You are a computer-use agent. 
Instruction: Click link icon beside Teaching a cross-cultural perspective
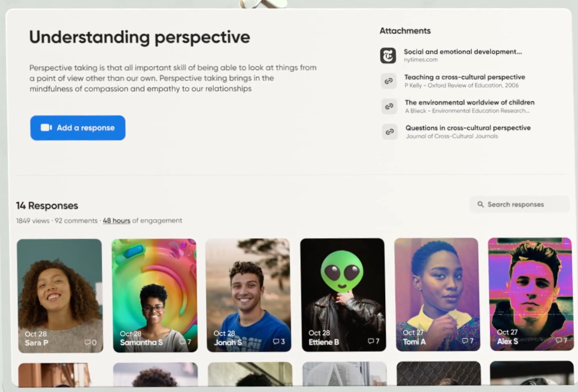point(389,81)
